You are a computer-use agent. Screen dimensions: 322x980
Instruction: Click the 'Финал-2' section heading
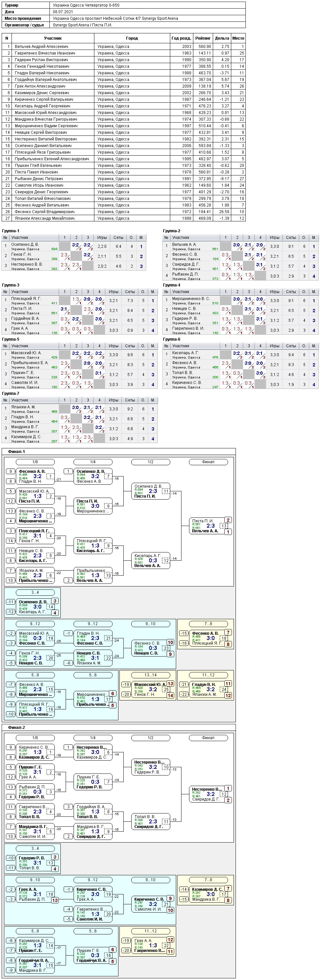click(16, 727)
